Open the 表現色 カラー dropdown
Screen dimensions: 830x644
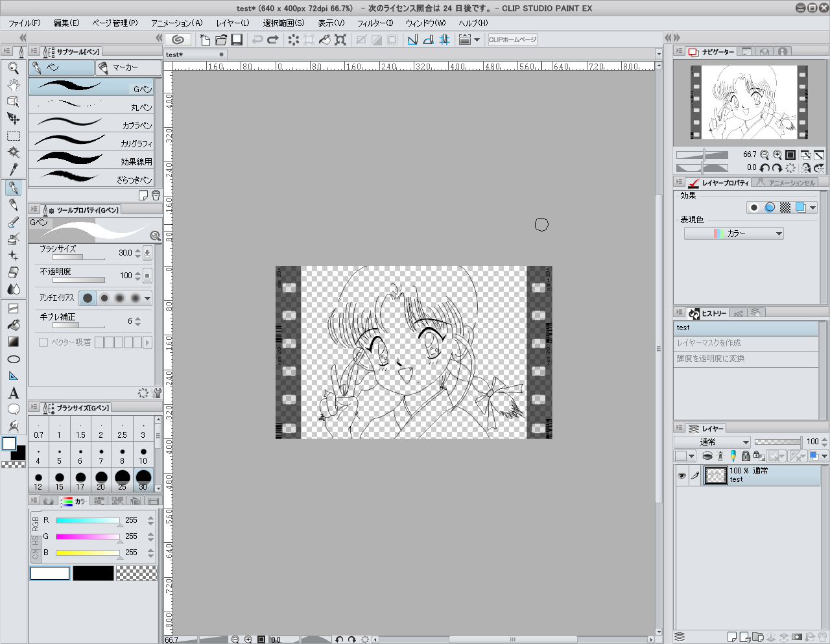pos(734,233)
